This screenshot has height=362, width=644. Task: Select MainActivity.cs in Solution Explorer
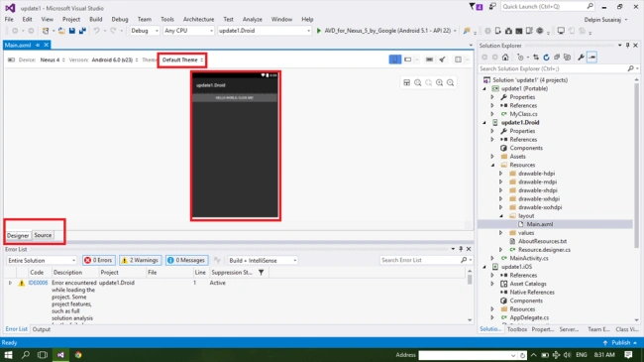tap(529, 258)
